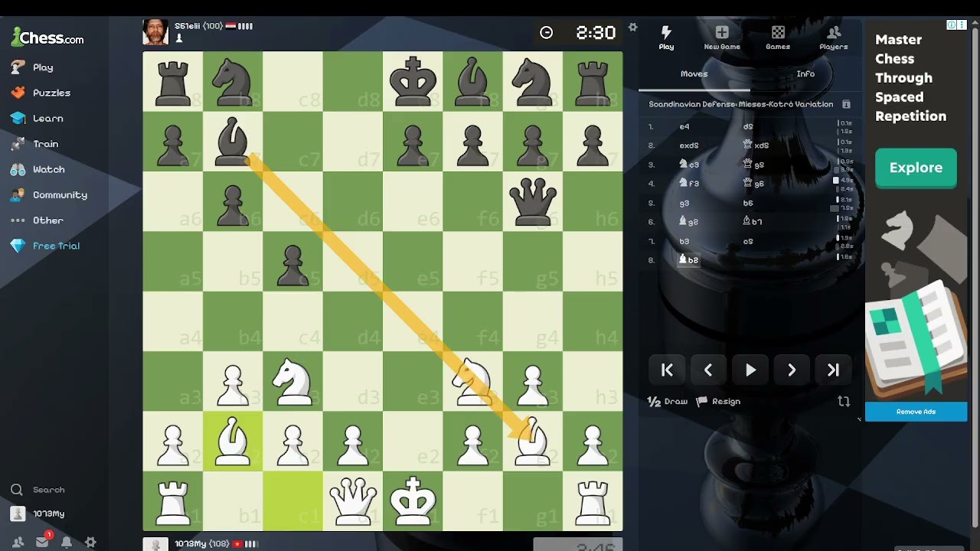Open the friends icon at sidebar bottom
This screenshot has height=551, width=980.
[x=18, y=542]
